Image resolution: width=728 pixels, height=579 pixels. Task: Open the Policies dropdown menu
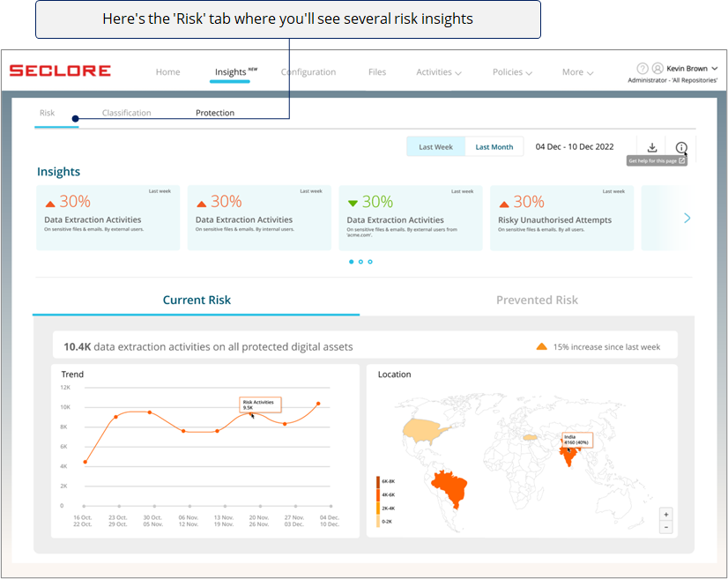pyautogui.click(x=512, y=72)
